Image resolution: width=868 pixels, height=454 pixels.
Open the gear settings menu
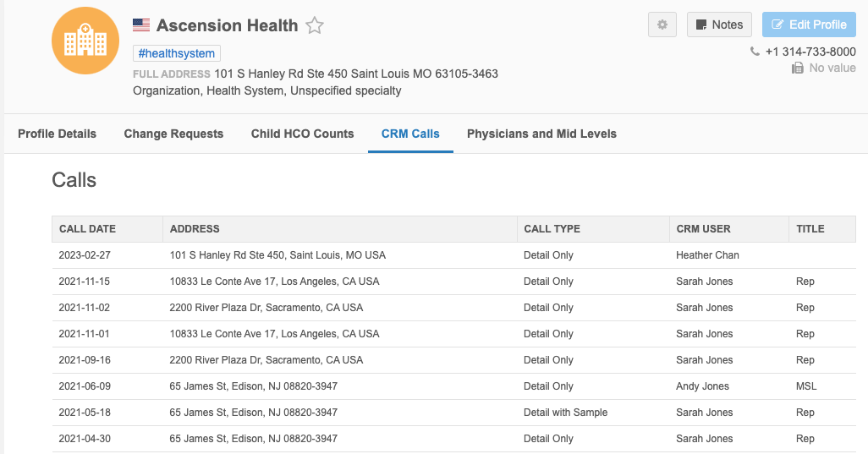tap(662, 25)
